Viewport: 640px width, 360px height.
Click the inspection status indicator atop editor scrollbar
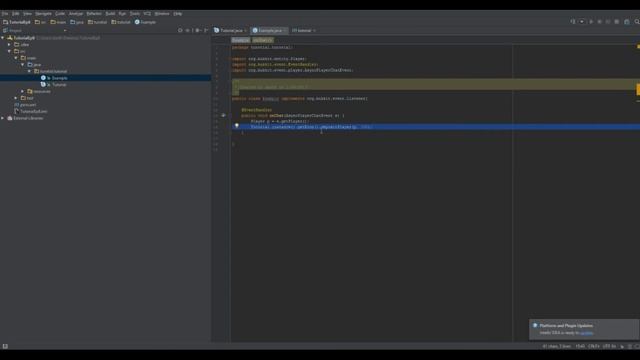[638, 47]
